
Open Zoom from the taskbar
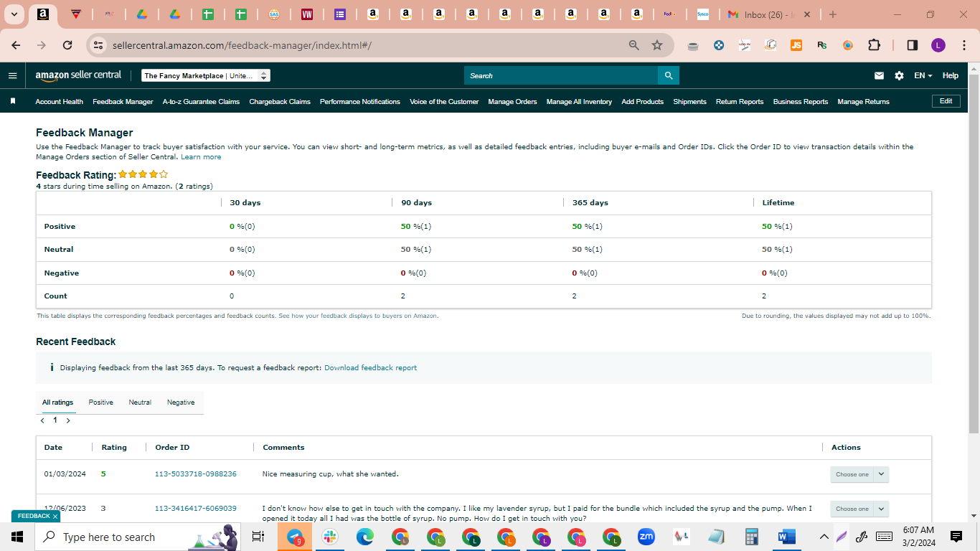pyautogui.click(x=646, y=537)
